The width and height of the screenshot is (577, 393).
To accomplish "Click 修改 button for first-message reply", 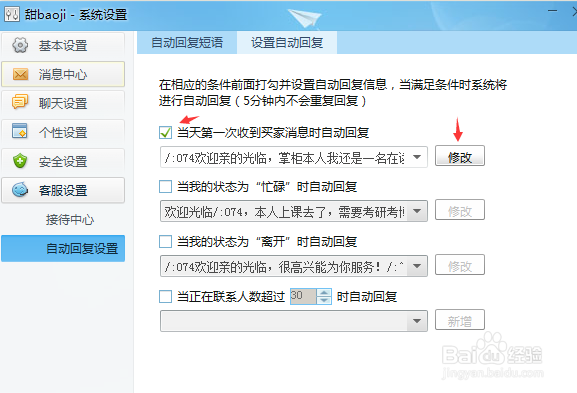I will pos(460,156).
